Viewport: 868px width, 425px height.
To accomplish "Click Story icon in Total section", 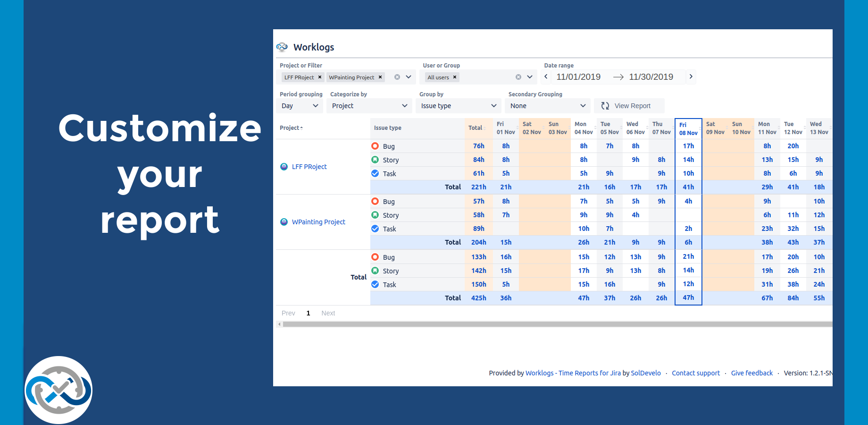I will [x=375, y=271].
